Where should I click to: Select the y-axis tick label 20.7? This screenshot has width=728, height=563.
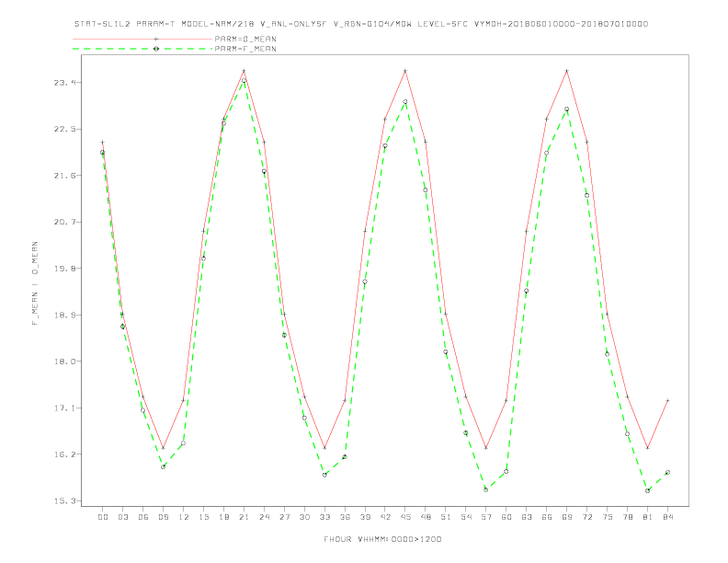coord(64,222)
